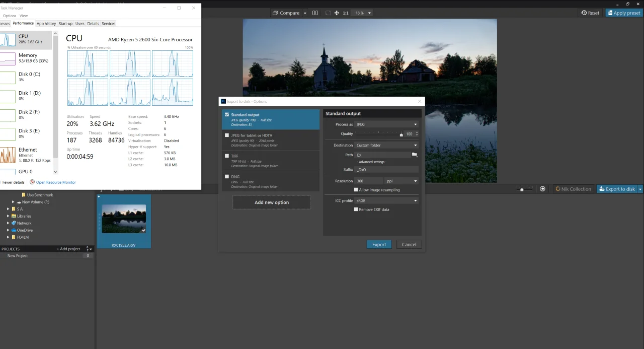The width and height of the screenshot is (644, 349).
Task: Set zoom to 1:1 in the viewer toolbar
Action: [x=346, y=13]
